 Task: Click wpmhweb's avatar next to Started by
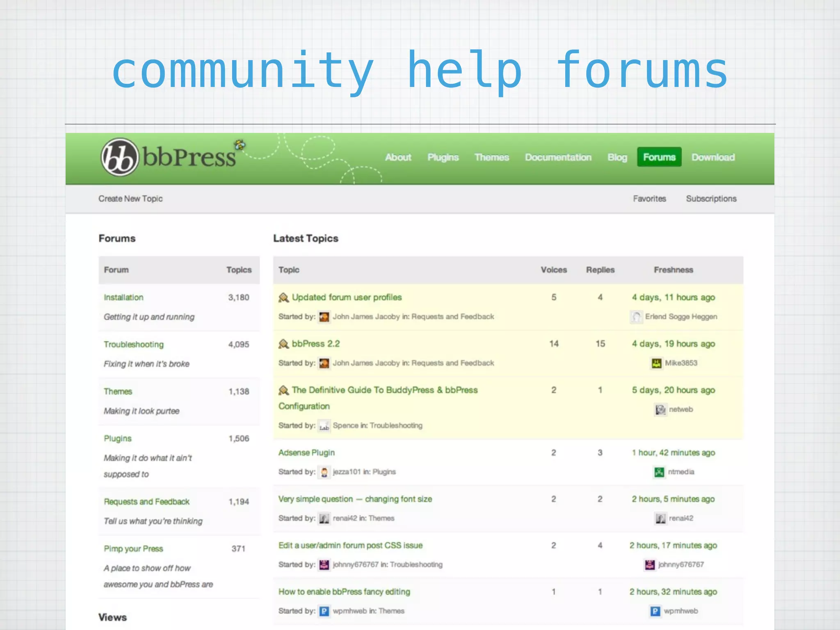324,611
